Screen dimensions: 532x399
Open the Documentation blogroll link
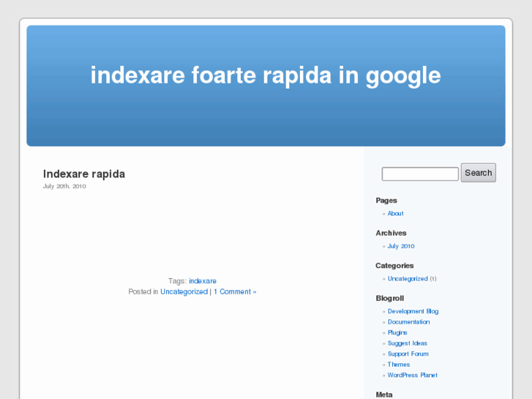408,322
